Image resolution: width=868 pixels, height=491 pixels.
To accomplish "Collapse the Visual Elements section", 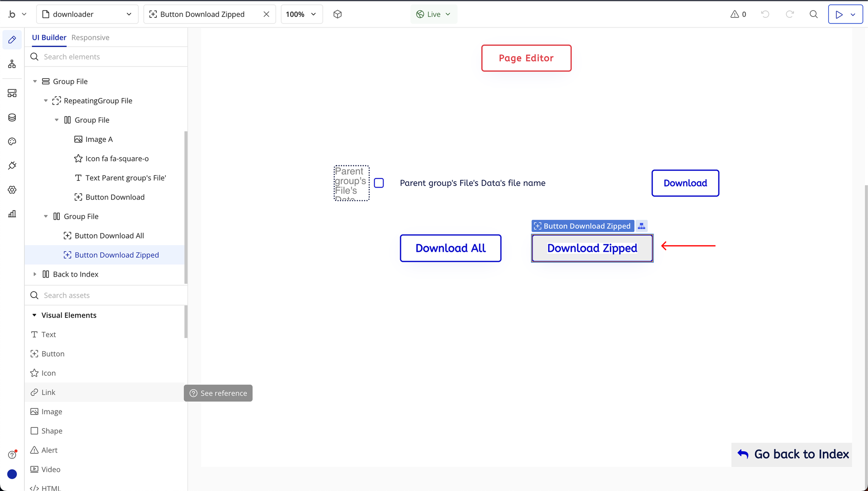I will [x=34, y=315].
